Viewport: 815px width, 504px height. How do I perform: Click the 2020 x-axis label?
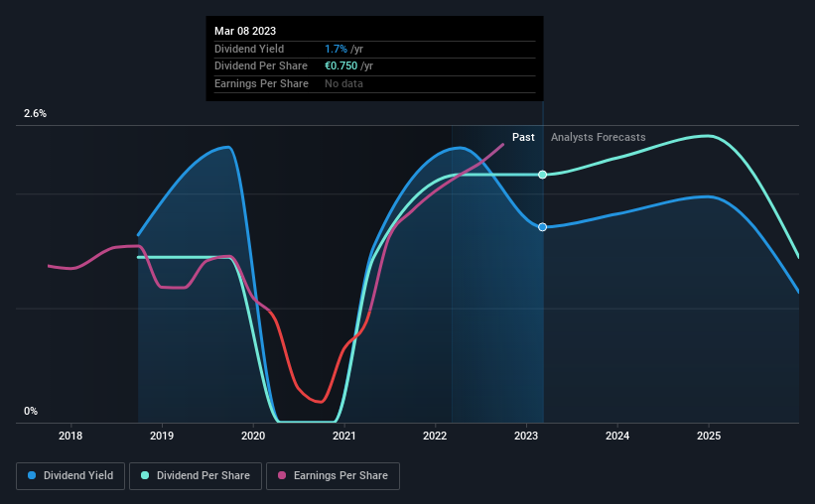(x=253, y=436)
